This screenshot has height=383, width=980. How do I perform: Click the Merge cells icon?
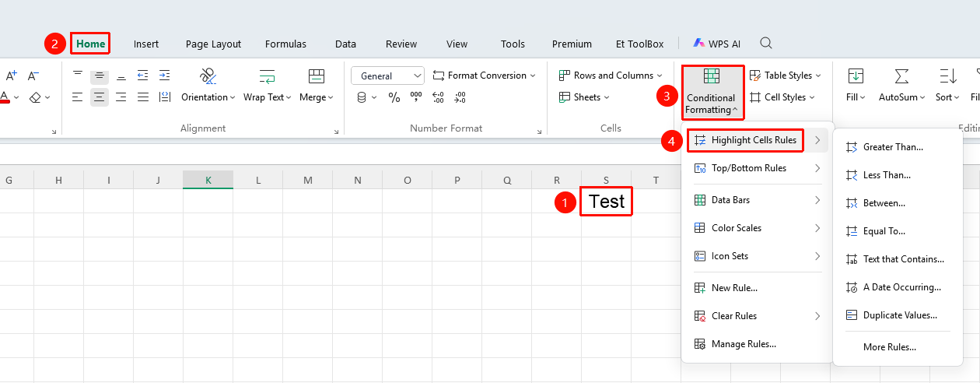(x=316, y=76)
